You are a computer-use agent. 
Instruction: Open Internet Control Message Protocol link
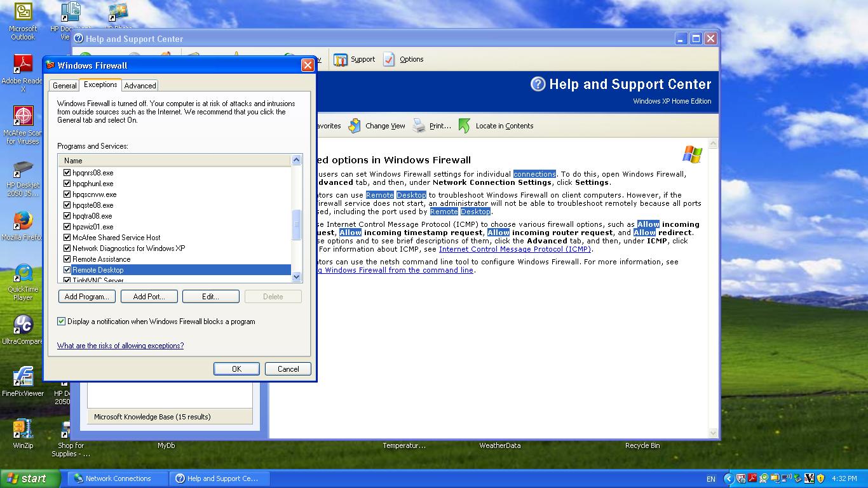(515, 249)
